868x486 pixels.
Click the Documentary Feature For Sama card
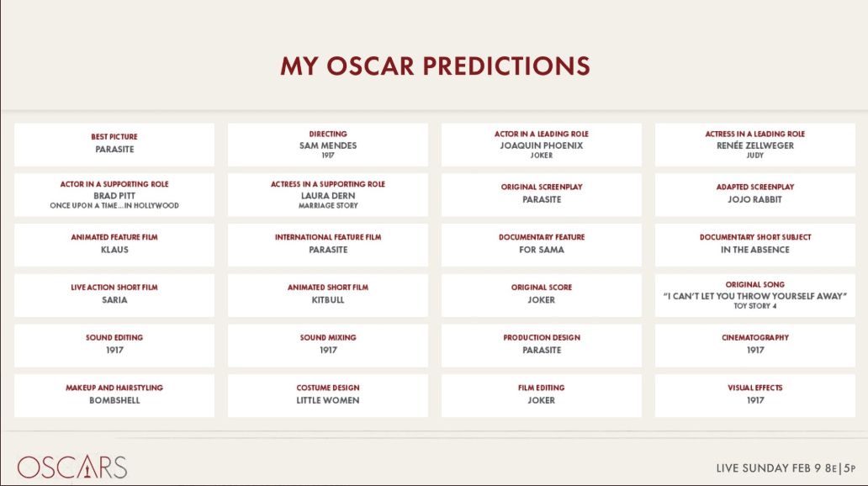tap(542, 245)
